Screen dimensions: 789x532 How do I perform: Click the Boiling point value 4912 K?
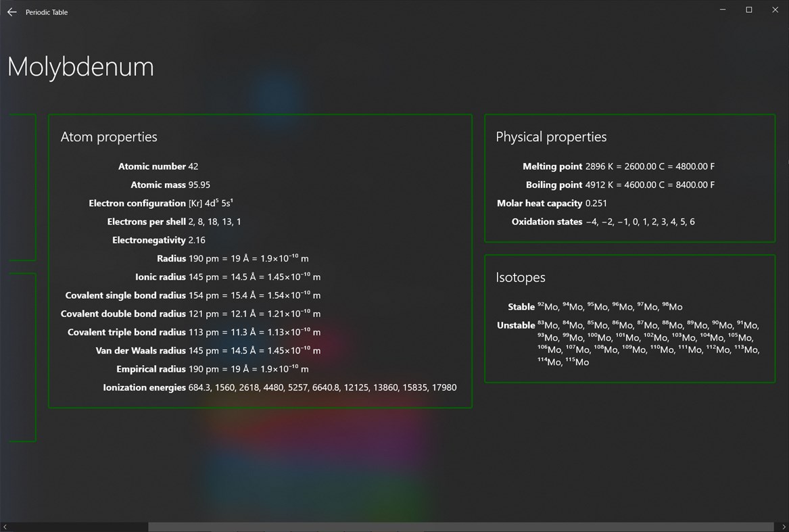tap(599, 185)
